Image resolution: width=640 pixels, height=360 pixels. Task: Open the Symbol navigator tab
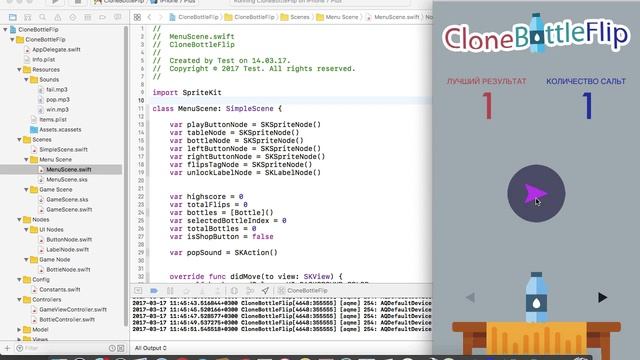(28, 17)
